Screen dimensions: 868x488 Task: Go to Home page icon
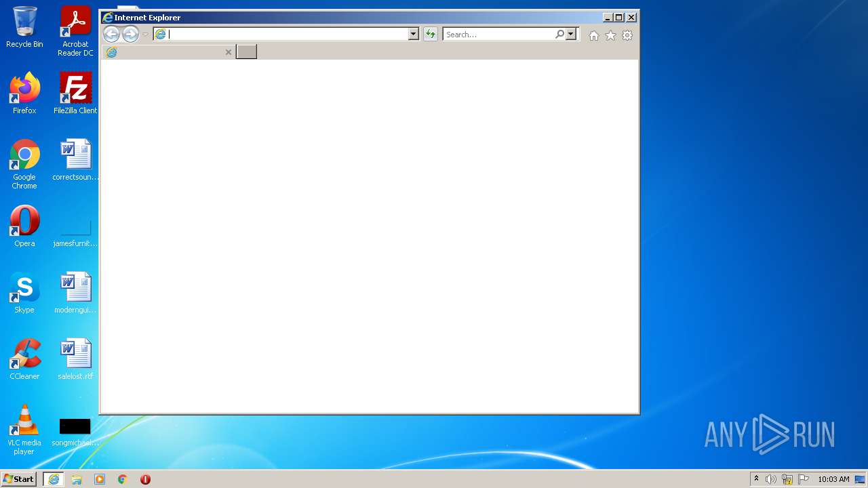[x=593, y=35]
